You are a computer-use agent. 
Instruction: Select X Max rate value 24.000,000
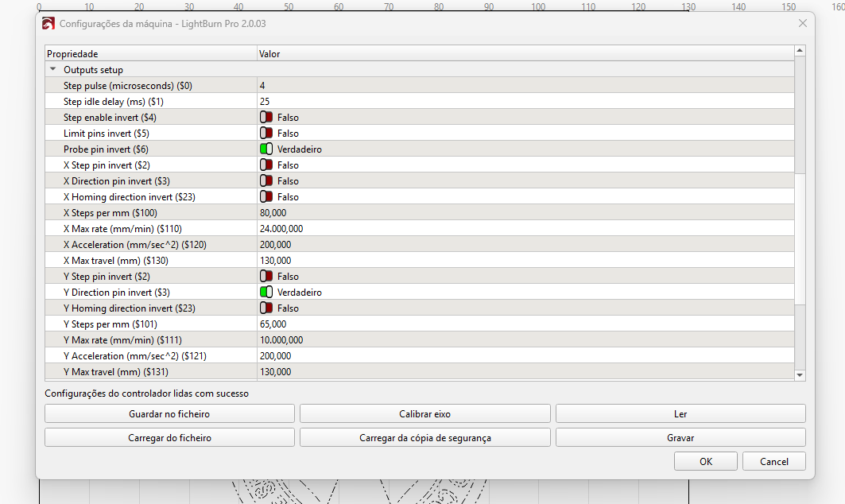281,229
